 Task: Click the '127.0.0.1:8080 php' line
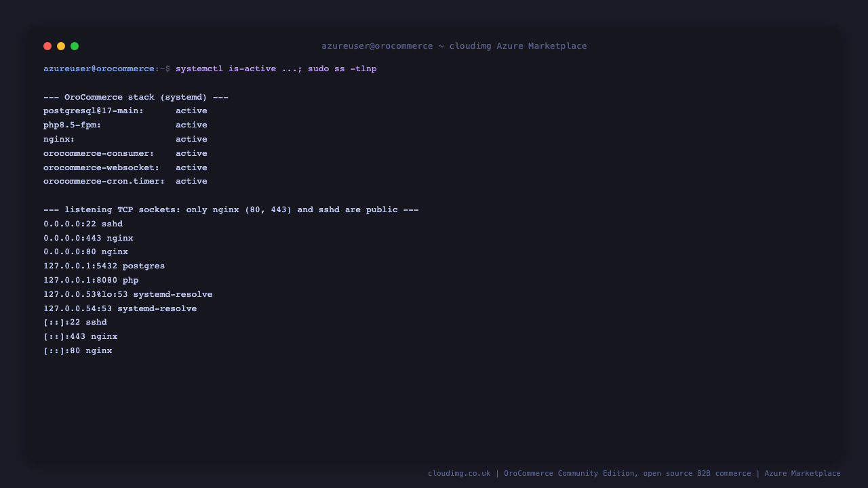[91, 280]
